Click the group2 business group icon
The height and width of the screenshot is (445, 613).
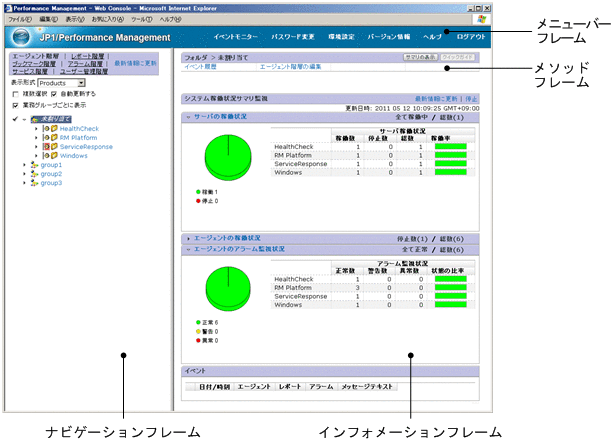(x=34, y=174)
